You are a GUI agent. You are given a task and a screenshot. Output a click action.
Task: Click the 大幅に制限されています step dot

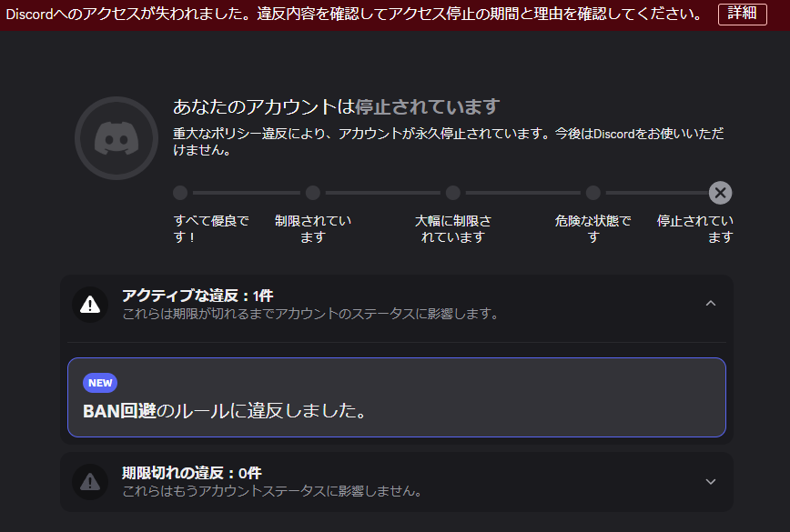pyautogui.click(x=453, y=193)
